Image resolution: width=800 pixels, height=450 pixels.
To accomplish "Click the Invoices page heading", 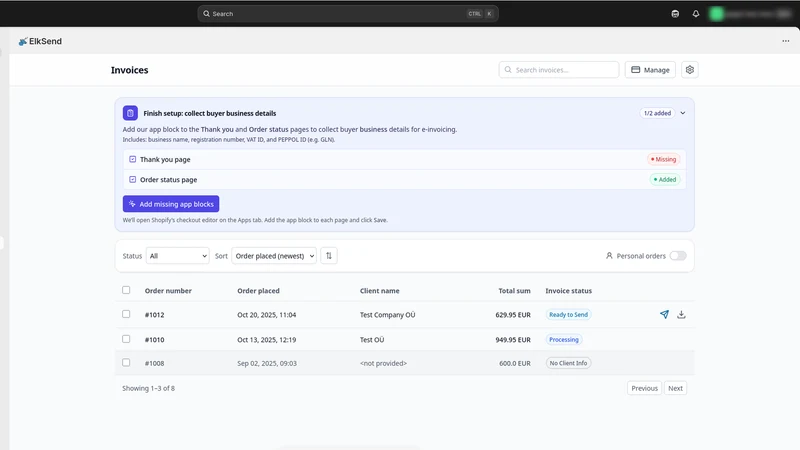I will (130, 70).
